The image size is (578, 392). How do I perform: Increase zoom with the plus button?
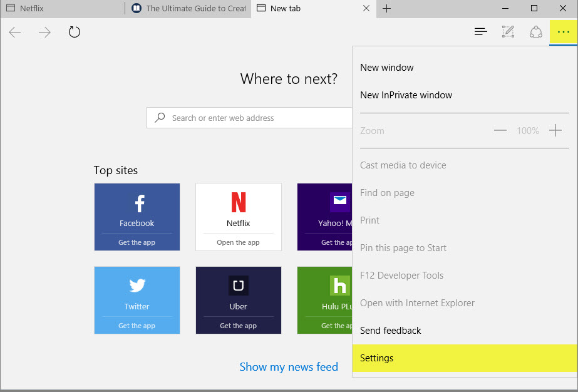555,130
